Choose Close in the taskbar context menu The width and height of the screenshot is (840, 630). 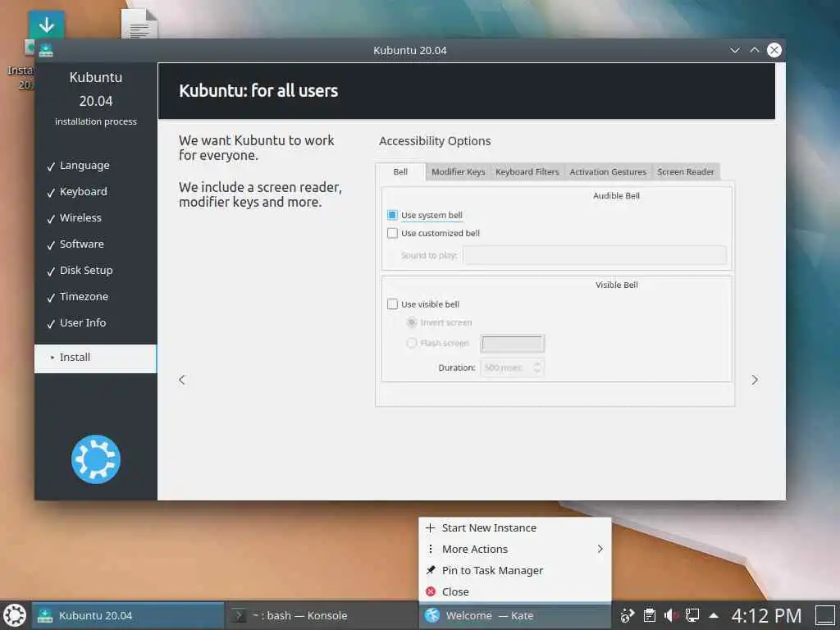[515, 591]
